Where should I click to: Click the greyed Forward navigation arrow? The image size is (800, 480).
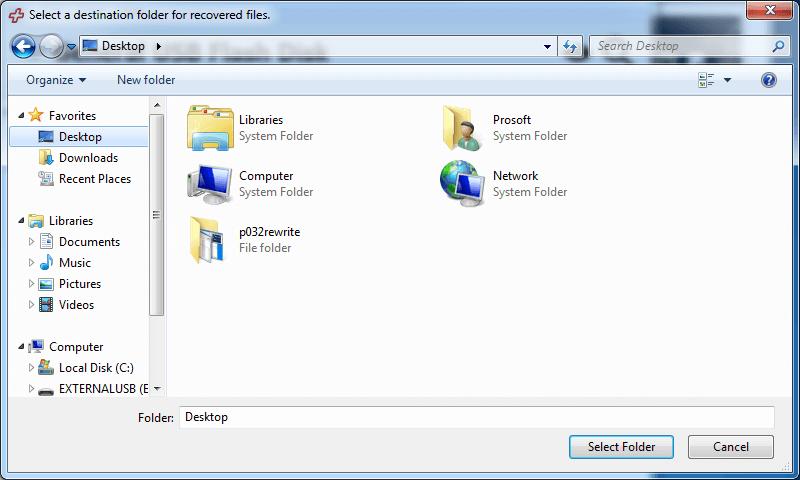pyautogui.click(x=51, y=47)
